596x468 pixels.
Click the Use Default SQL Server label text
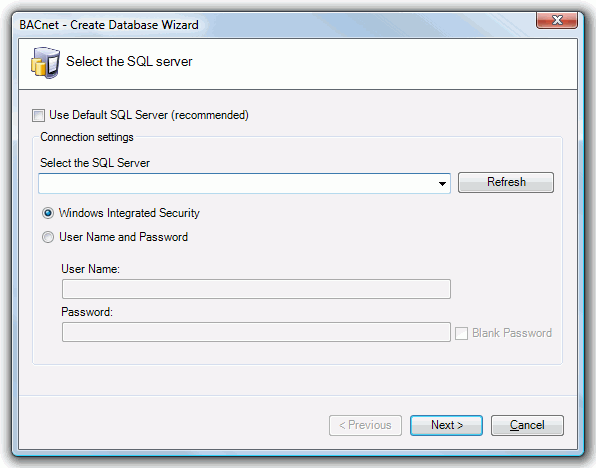149,115
